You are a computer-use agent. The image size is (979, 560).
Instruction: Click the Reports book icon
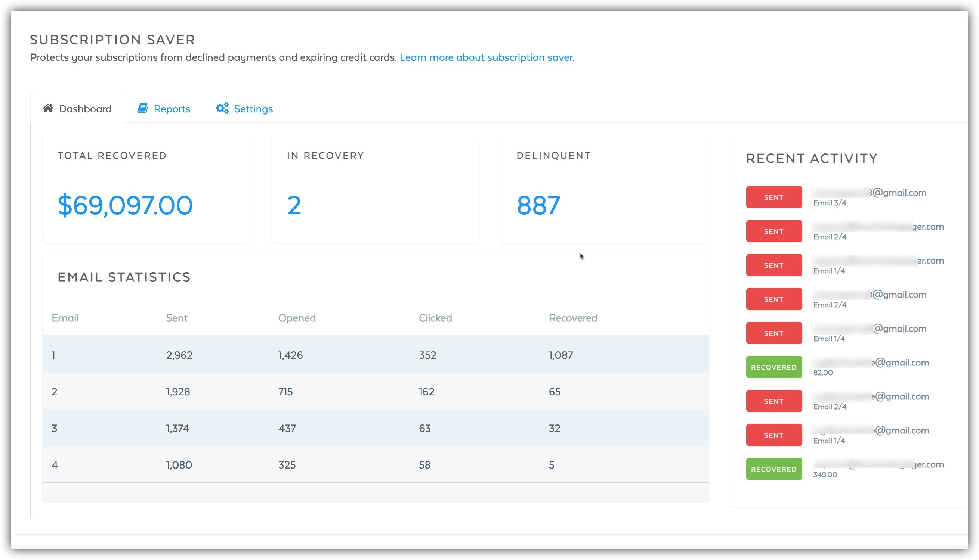click(x=143, y=109)
